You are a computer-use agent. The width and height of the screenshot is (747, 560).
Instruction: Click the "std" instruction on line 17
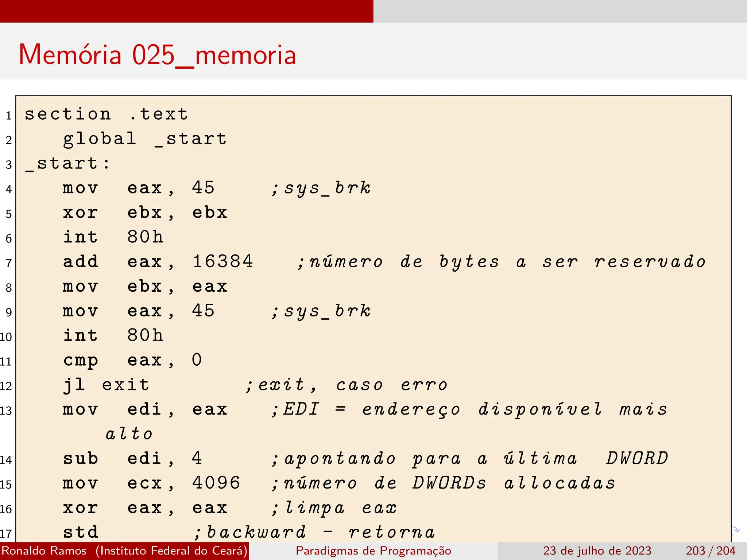(81, 532)
